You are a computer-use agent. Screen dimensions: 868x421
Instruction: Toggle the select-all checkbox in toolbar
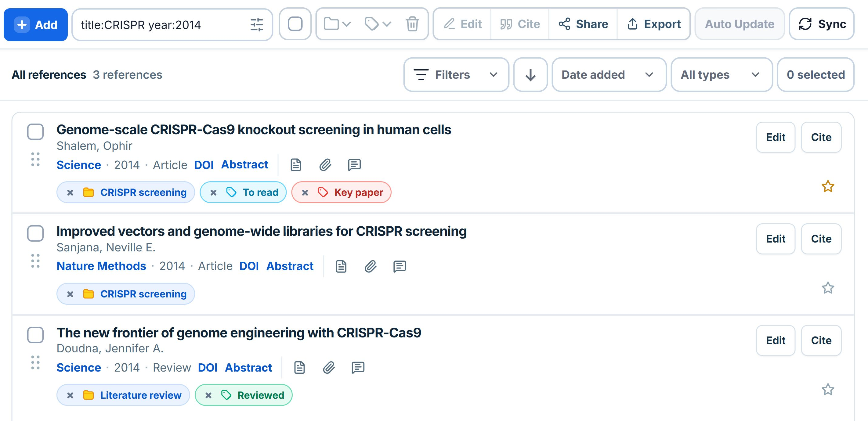point(295,24)
